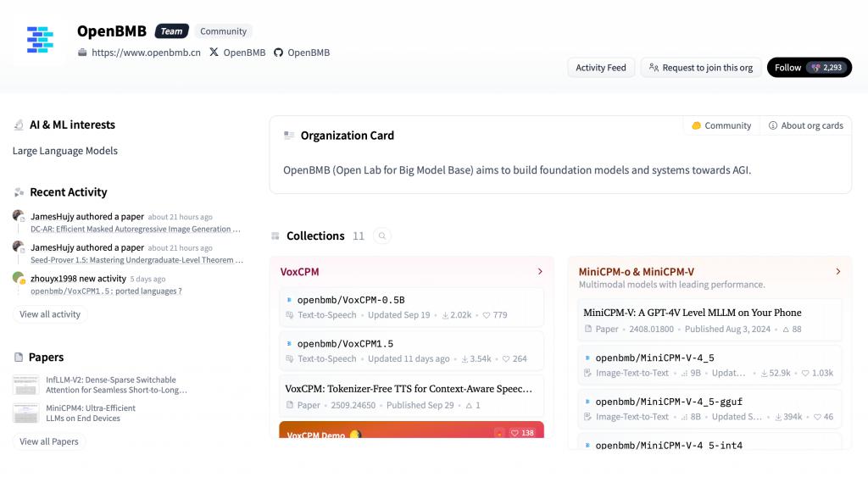Click the OpenBMB organization logo
This screenshot has width=868, height=477.
(39, 40)
